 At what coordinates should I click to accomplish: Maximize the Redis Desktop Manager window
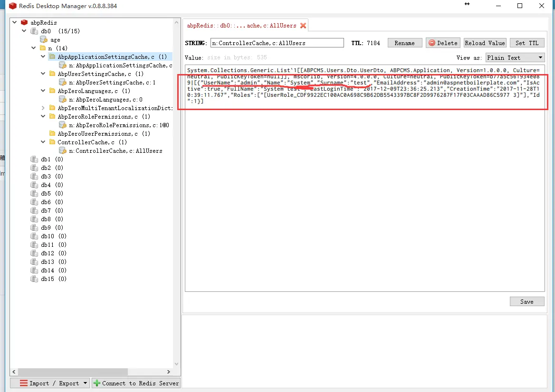520,6
